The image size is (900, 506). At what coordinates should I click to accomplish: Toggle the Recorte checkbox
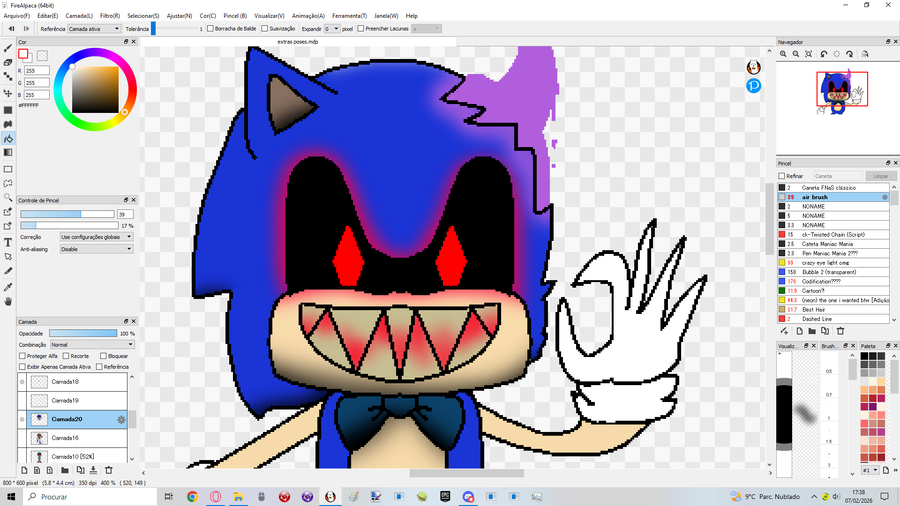click(x=66, y=356)
